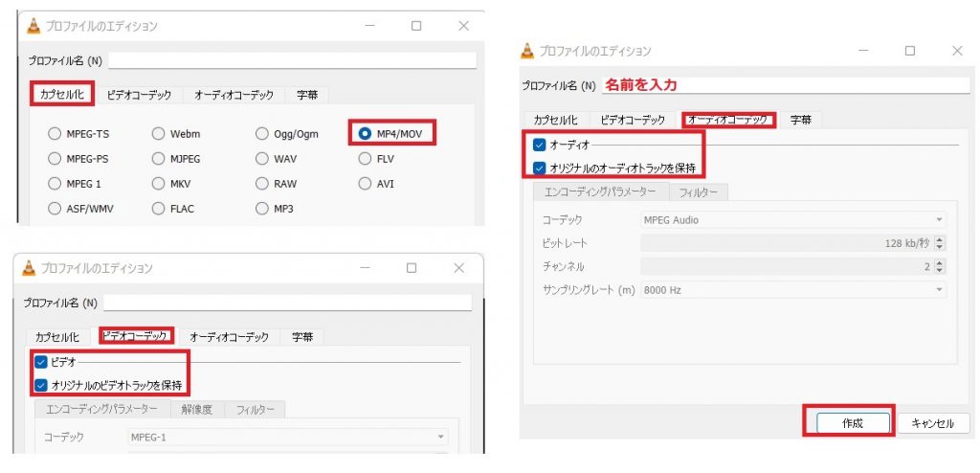Toggle オリジナルのビデオトラックを保持 checkbox
The height and width of the screenshot is (473, 980).
pyautogui.click(x=41, y=386)
